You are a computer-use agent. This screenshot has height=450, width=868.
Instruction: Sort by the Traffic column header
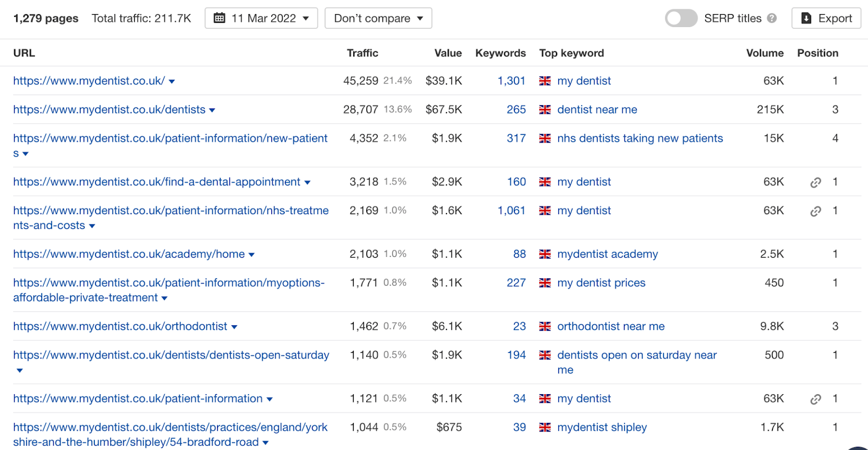362,53
